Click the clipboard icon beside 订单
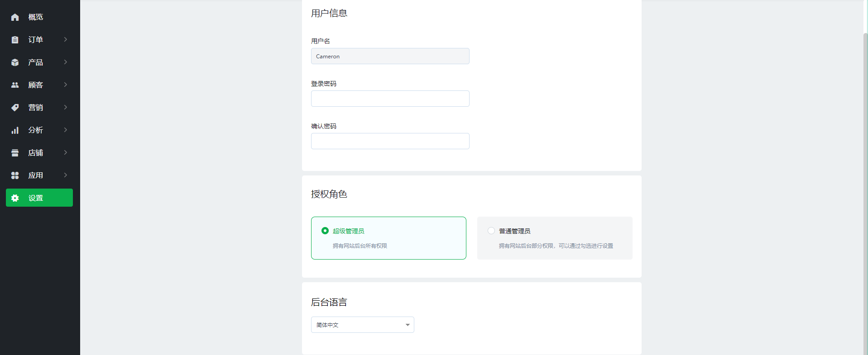The image size is (868, 355). 15,40
